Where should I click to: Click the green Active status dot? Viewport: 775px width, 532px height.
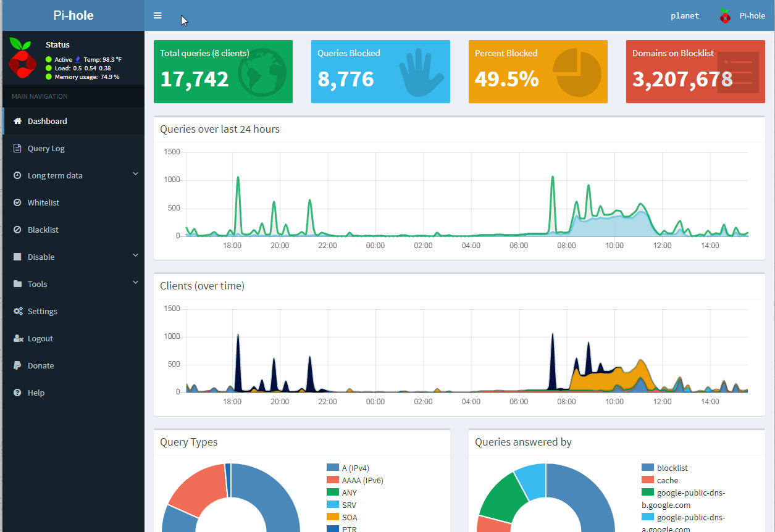click(x=49, y=59)
